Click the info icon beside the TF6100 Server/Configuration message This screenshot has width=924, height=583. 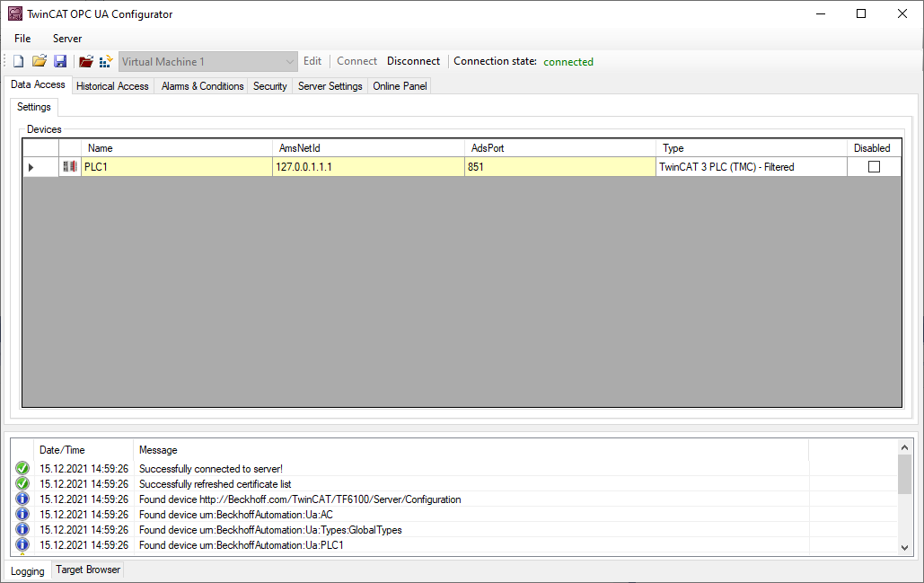tap(22, 499)
